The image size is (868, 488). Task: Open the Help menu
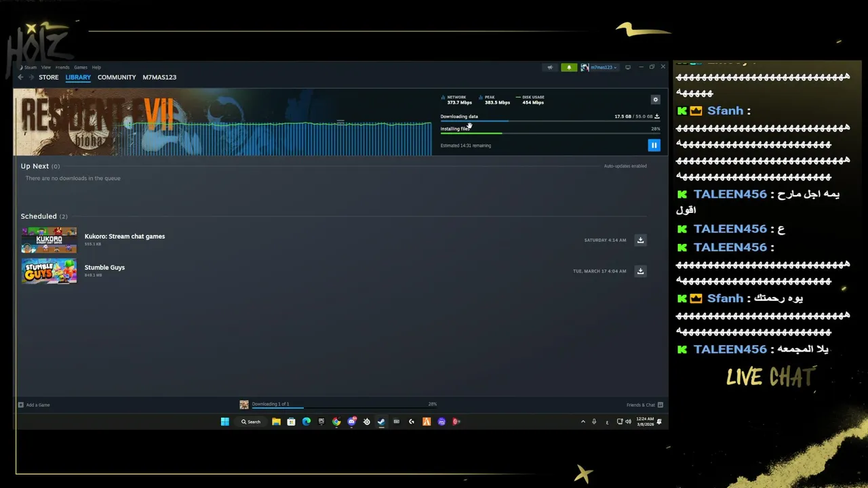pos(96,67)
